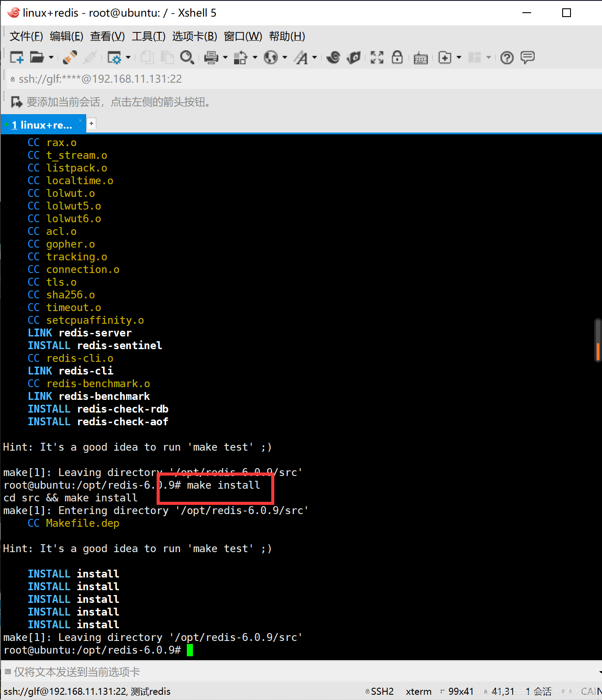Click the Copy icon in toolbar
This screenshot has width=602, height=700.
[147, 57]
